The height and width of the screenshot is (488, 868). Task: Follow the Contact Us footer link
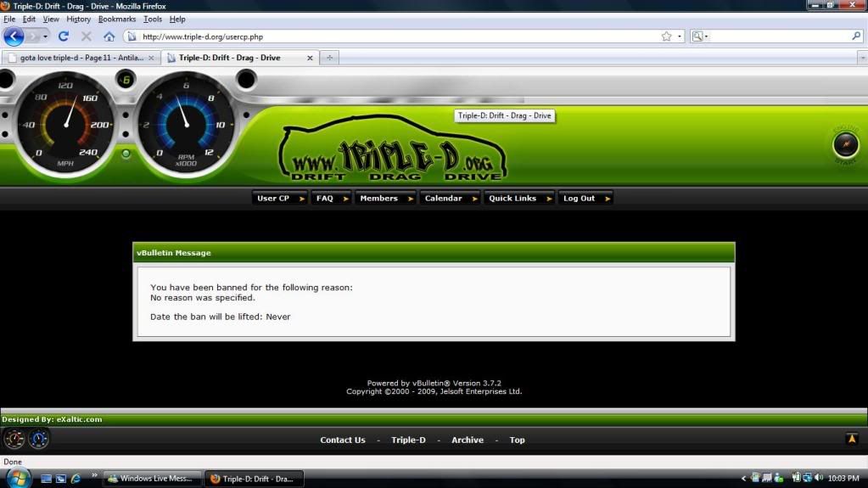point(343,440)
